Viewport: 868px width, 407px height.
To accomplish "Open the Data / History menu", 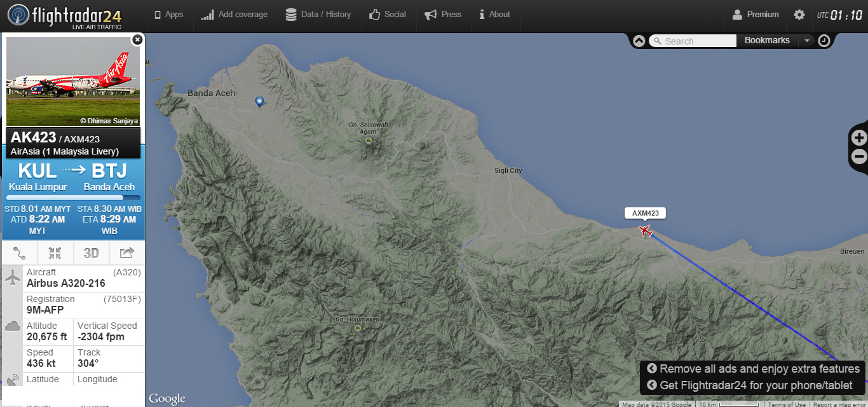I will tap(318, 15).
